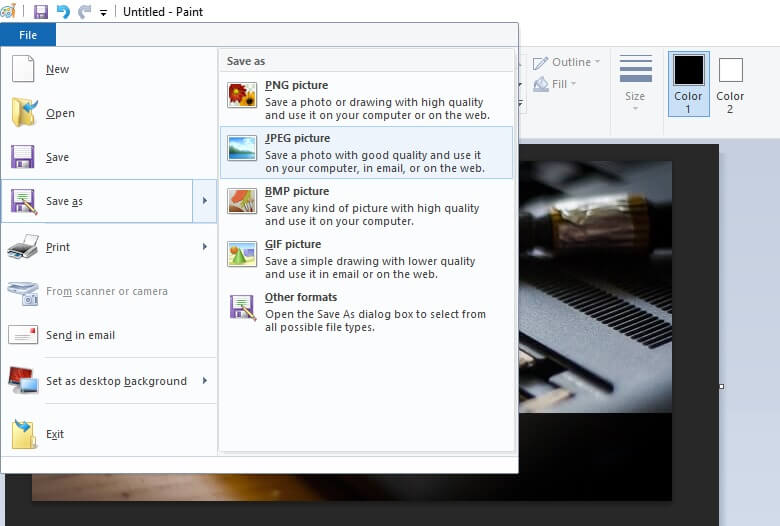Click the Print printer icon
This screenshot has height=526, width=780.
click(x=23, y=246)
